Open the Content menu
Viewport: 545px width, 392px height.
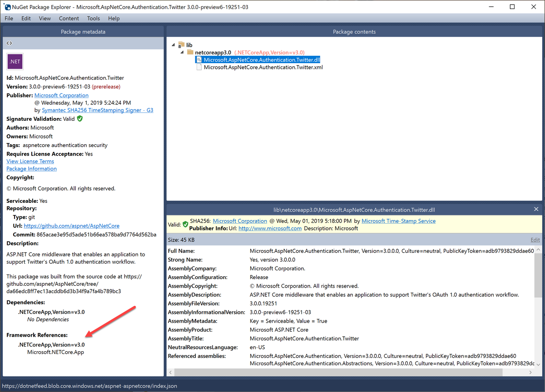tap(69, 19)
